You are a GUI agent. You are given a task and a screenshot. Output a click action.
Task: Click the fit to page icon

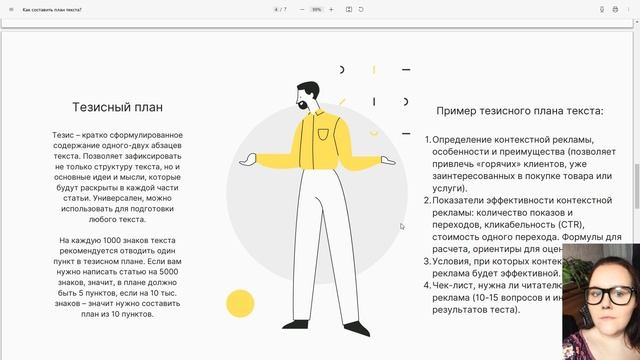pos(349,9)
